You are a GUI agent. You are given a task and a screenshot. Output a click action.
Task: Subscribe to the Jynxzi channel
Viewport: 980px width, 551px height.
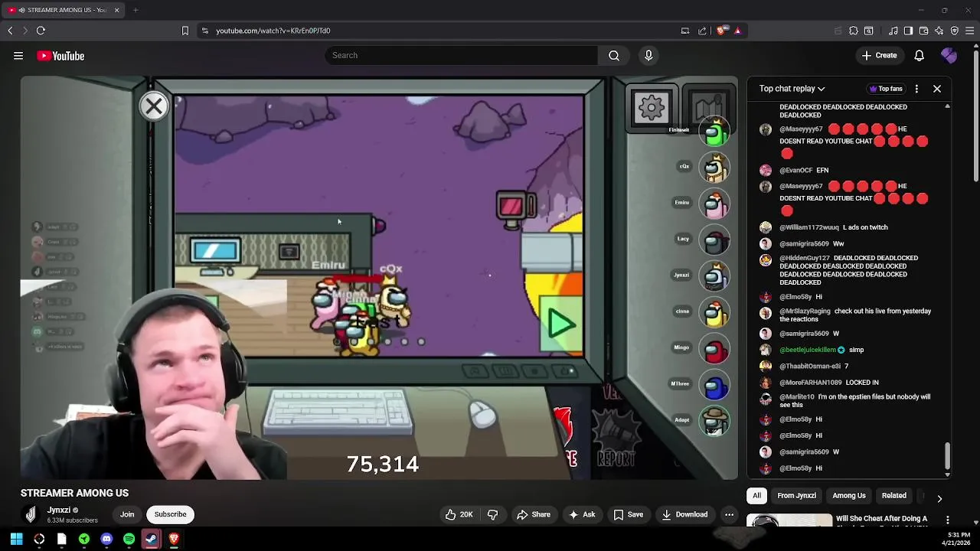tap(170, 514)
